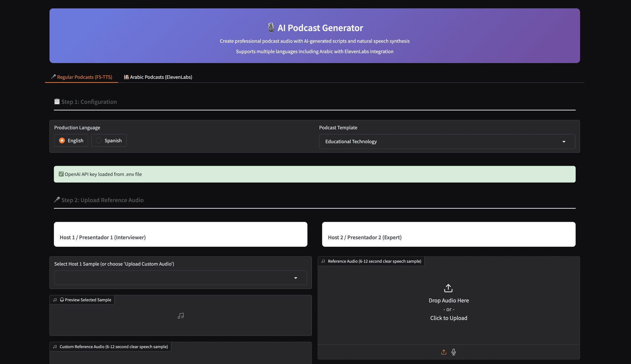Click inside the Drop Audio Here zone
Viewport: 631px width, 364px height.
point(449,300)
